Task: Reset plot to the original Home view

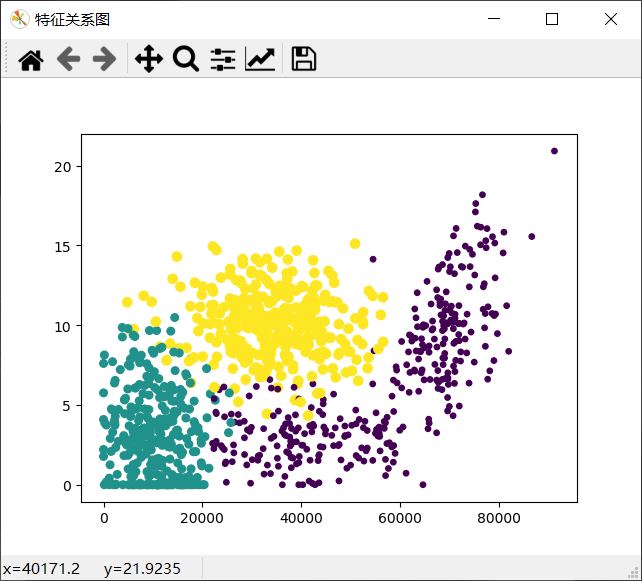Action: point(31,59)
